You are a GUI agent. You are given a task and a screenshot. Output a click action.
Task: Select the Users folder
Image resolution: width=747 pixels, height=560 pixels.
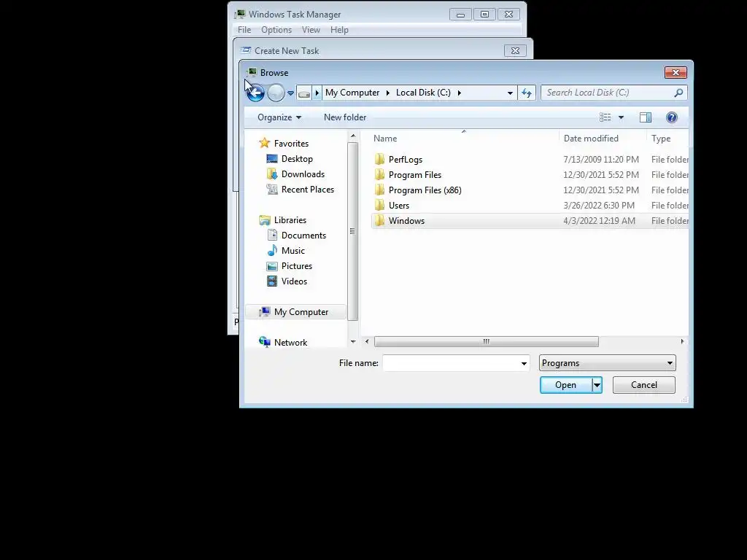tap(399, 205)
